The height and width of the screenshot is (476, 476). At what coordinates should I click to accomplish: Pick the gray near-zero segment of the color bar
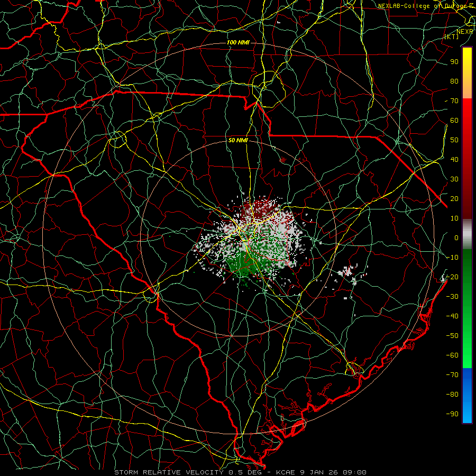click(467, 234)
